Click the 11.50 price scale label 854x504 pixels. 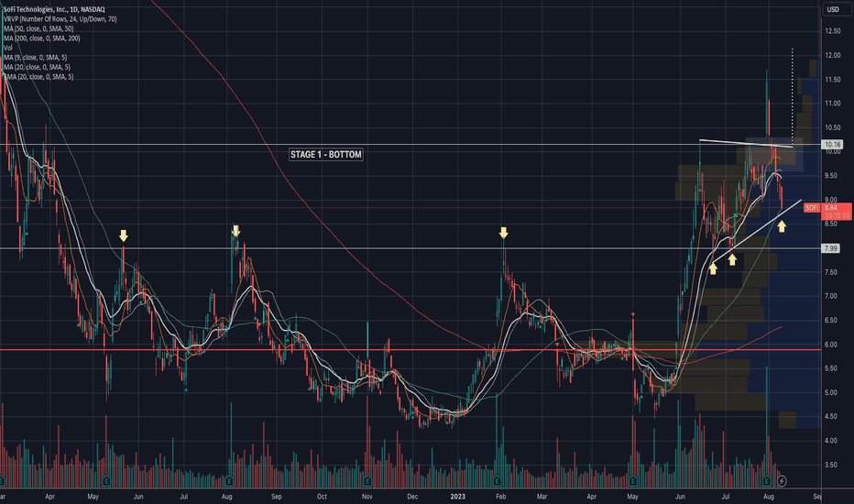(833, 80)
